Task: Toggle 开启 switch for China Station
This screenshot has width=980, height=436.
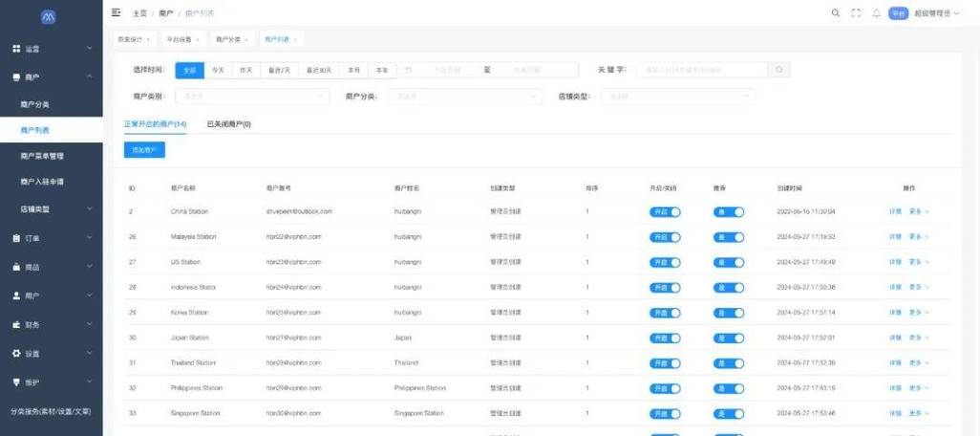Action: 665,212
